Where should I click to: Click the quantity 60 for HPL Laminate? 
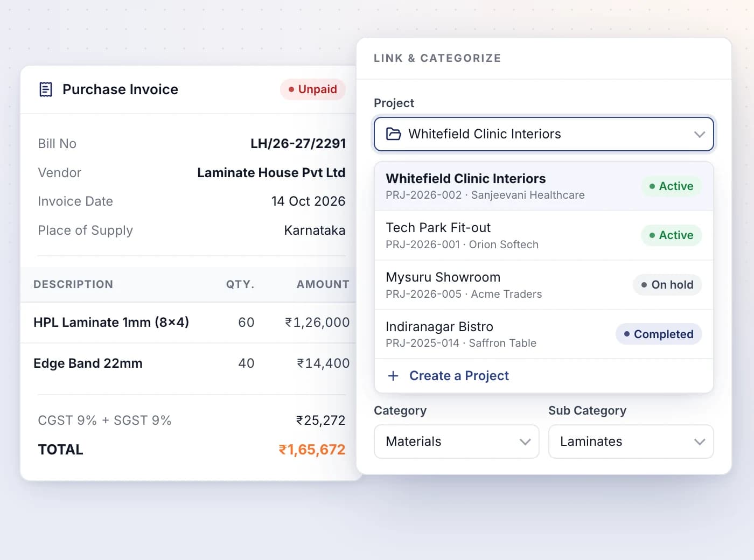[x=246, y=323]
